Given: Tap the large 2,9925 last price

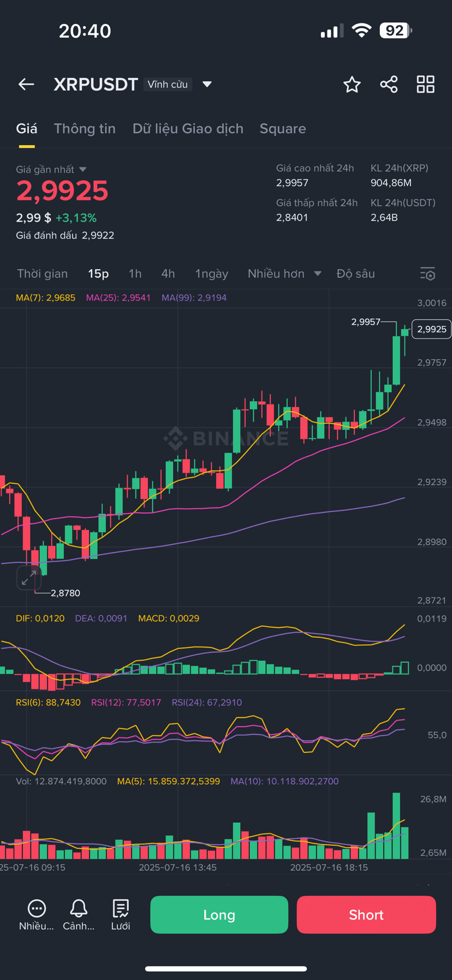Looking at the screenshot, I should [x=62, y=191].
